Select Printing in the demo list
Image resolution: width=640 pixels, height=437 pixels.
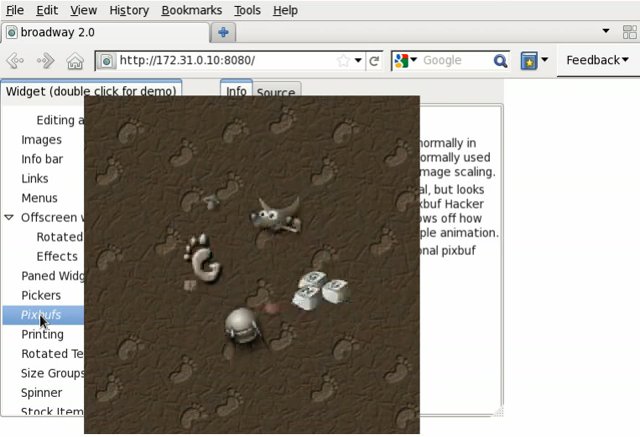coord(42,335)
